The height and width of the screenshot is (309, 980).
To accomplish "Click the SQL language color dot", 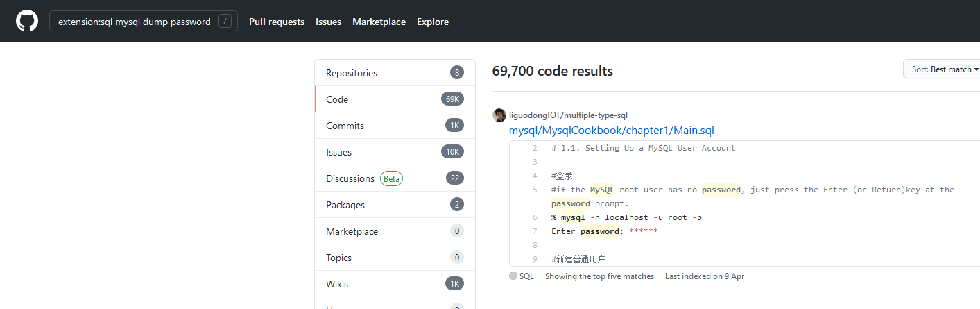I will click(x=513, y=276).
